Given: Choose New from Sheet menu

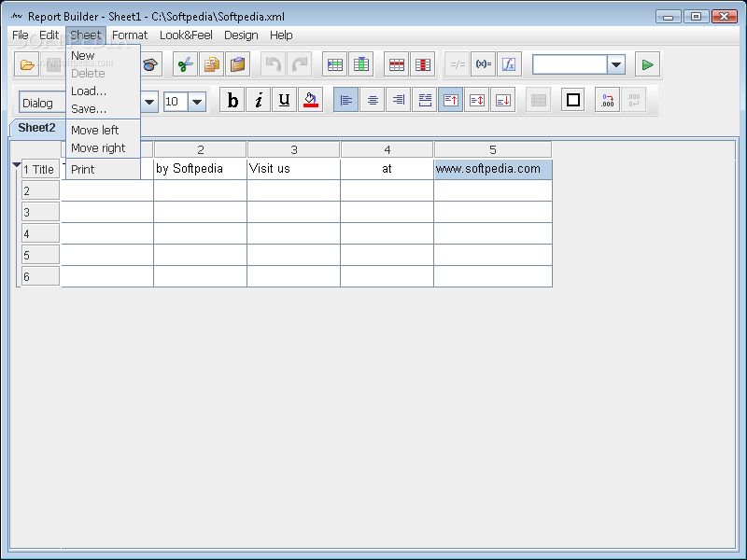Looking at the screenshot, I should [x=103, y=56].
